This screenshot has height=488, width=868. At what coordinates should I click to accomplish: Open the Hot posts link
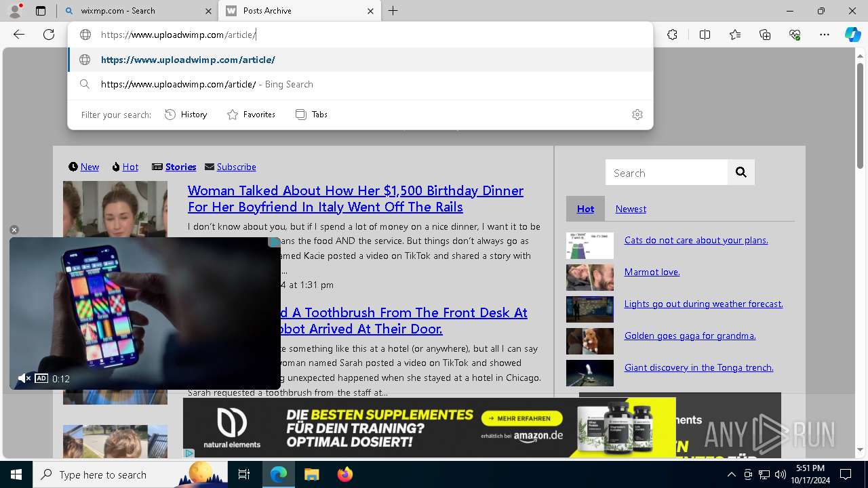click(x=130, y=167)
